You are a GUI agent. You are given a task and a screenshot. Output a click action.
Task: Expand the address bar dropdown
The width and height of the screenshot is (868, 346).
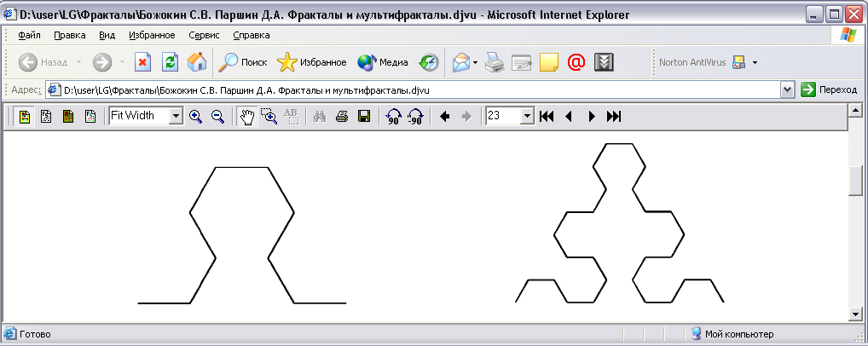[x=787, y=89]
